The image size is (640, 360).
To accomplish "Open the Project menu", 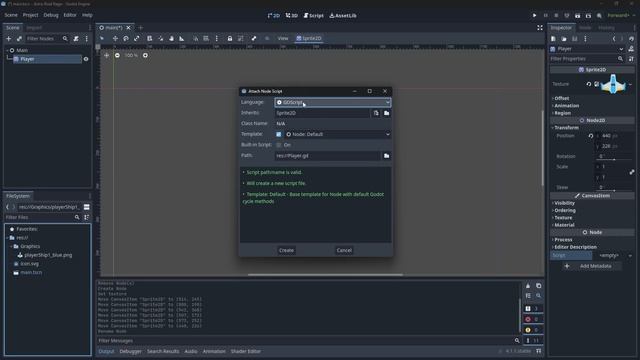I will point(30,15).
